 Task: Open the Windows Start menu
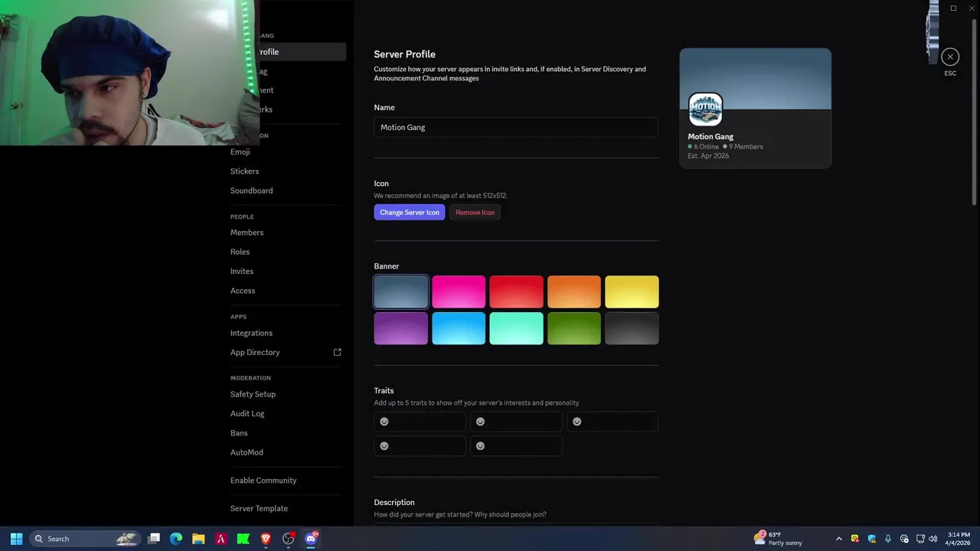click(x=16, y=539)
